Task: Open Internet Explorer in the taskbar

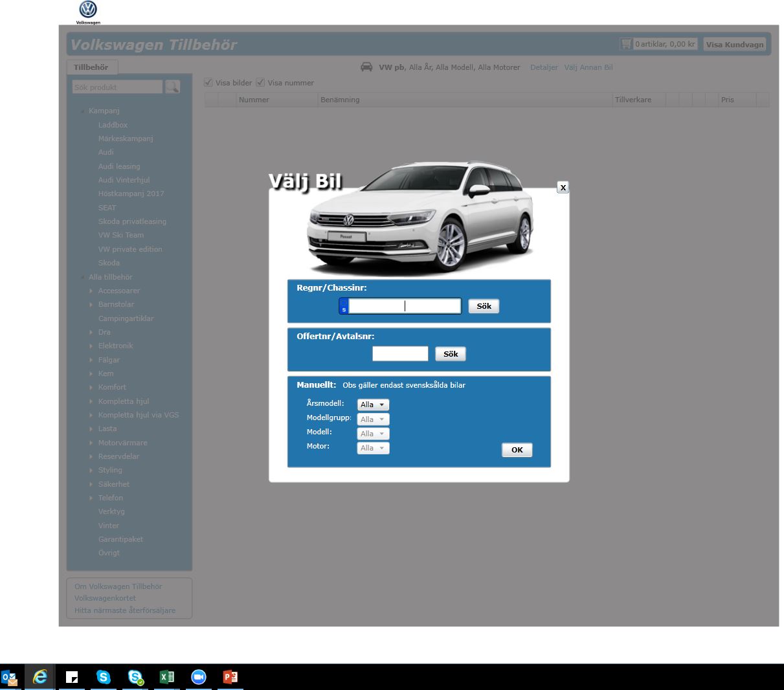Action: [x=40, y=677]
